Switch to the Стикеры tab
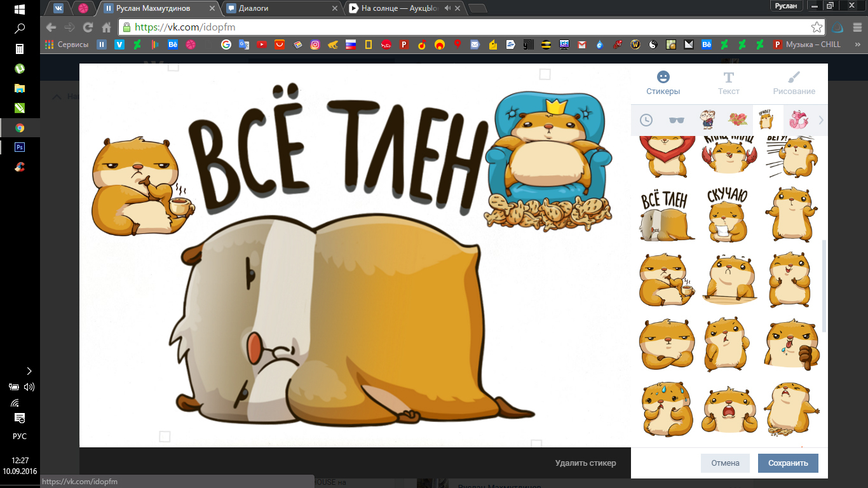868x488 pixels. pos(663,83)
